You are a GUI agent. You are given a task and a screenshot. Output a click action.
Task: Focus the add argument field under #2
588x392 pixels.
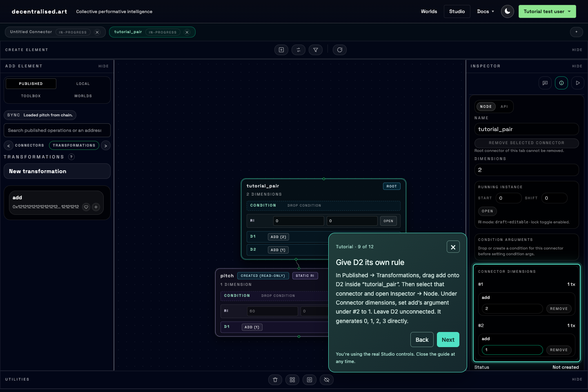coord(512,350)
